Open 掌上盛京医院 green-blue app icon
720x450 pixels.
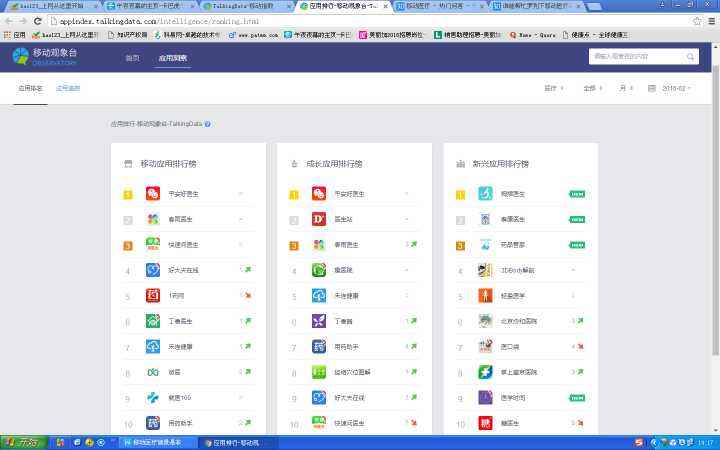point(485,372)
